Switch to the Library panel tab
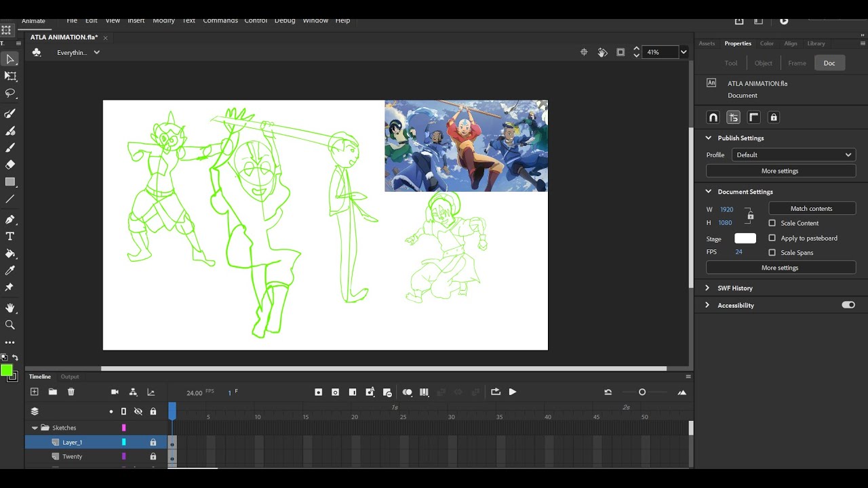 click(816, 43)
